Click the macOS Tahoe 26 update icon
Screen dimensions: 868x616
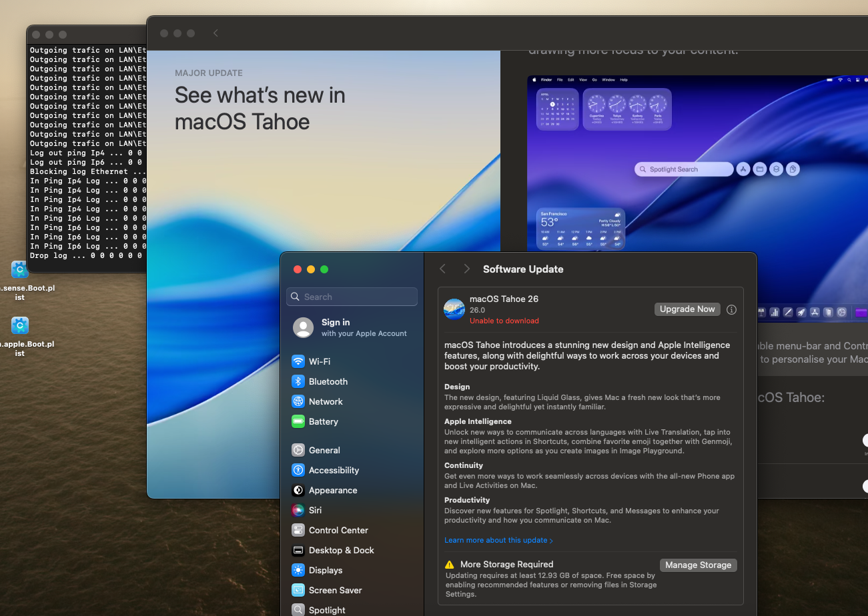click(454, 309)
